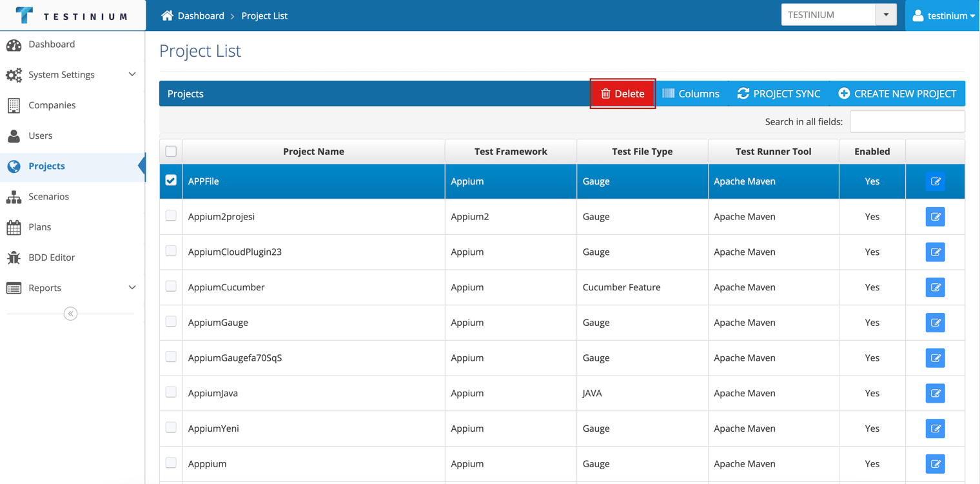Click the PROJECT SYNC button
This screenshot has width=980, height=484.
779,94
